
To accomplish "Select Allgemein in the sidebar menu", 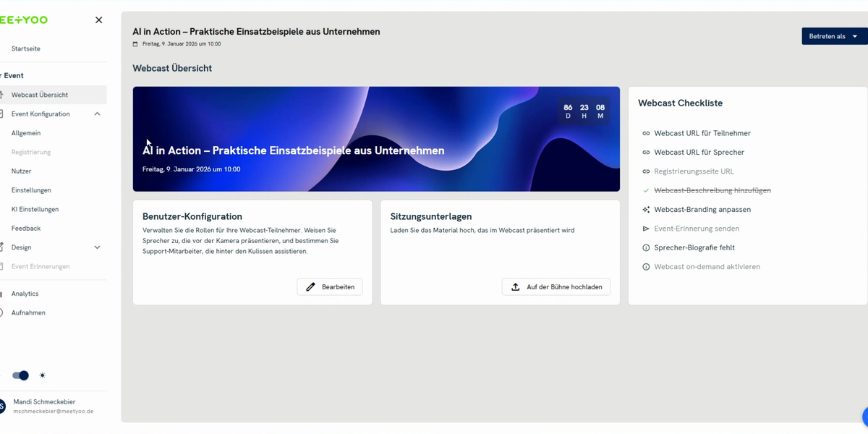I will pyautogui.click(x=26, y=132).
